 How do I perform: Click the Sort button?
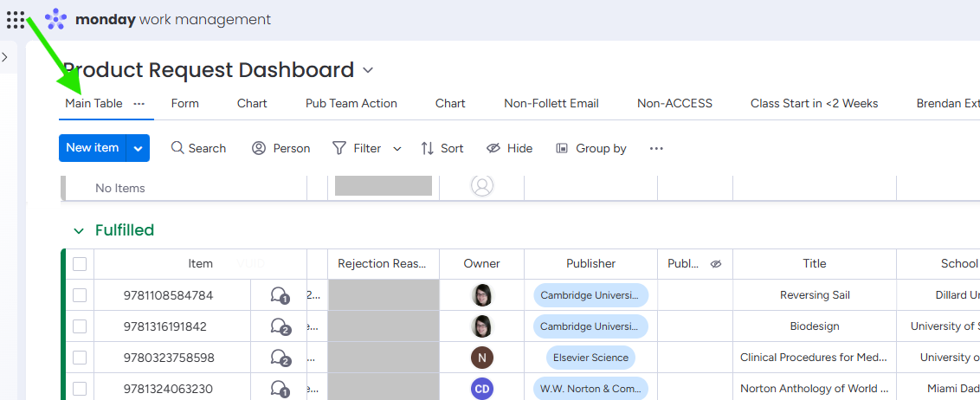(x=442, y=148)
